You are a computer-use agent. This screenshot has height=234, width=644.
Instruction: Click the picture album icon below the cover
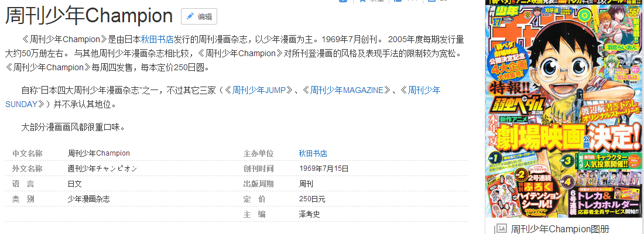point(501,229)
